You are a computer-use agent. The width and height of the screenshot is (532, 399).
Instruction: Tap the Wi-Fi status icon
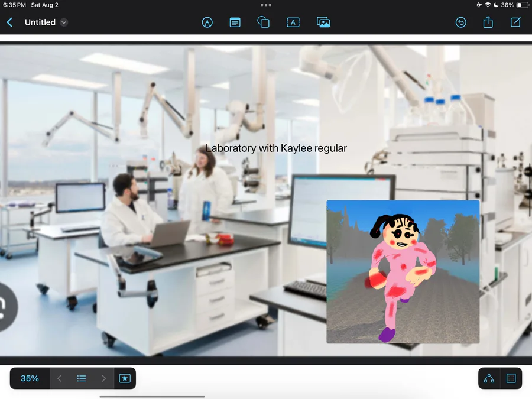point(488,5)
